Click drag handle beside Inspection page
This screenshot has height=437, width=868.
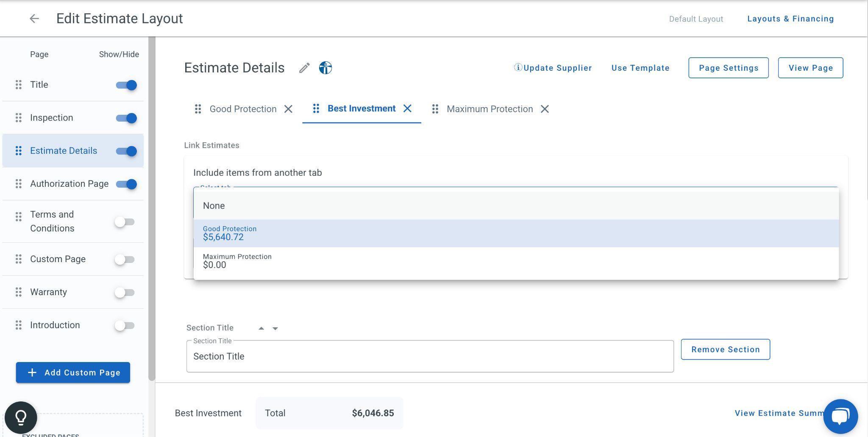pos(19,118)
